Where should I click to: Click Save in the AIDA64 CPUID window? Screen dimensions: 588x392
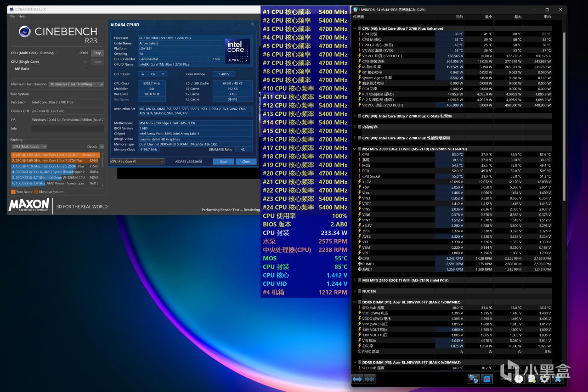223,162
